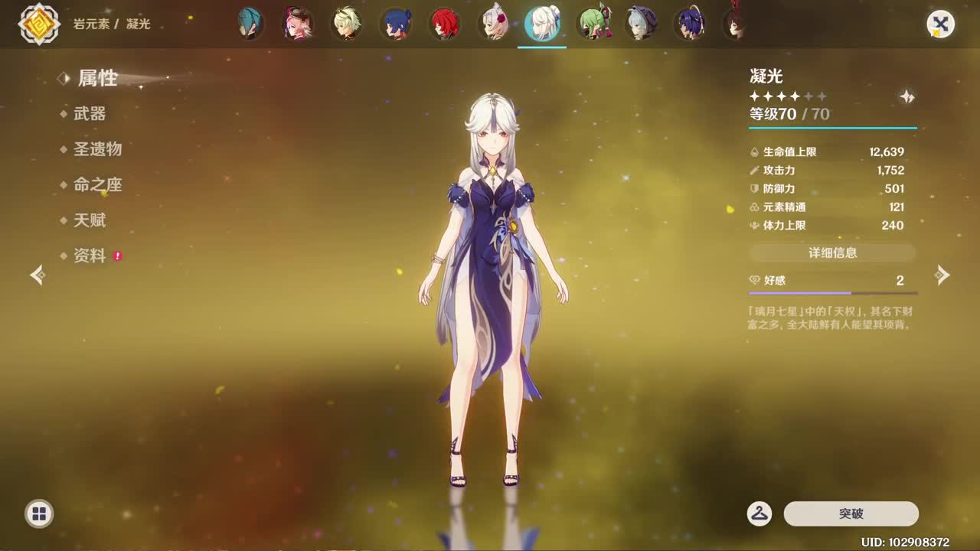Select the dark blue-haired character portrait
This screenshot has width=980, height=551.
[396, 24]
